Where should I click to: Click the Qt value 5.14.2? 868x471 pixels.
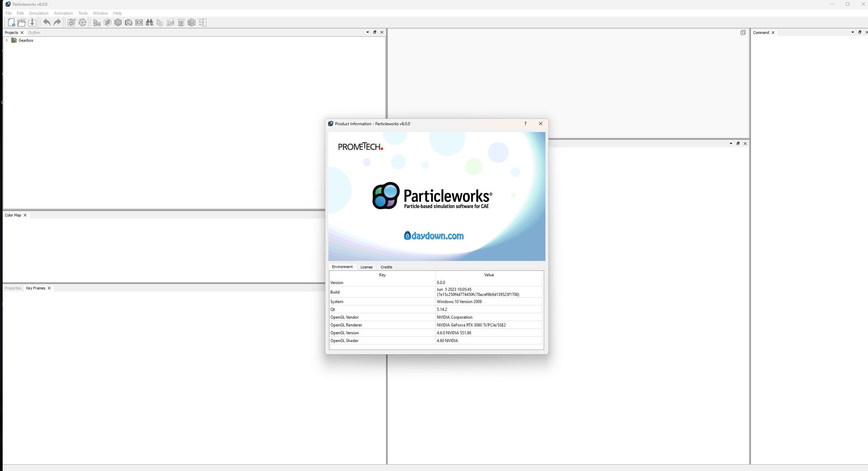489,309
